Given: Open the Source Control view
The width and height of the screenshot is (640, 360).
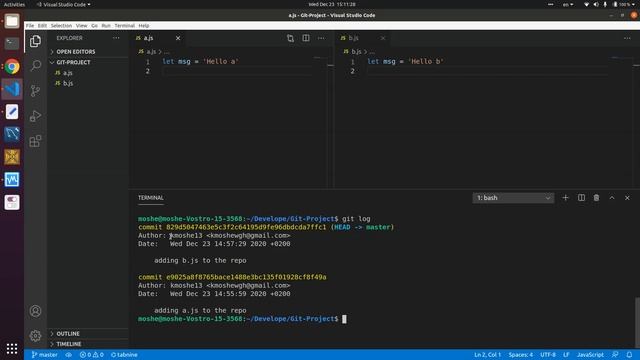Looking at the screenshot, I should (x=36, y=91).
